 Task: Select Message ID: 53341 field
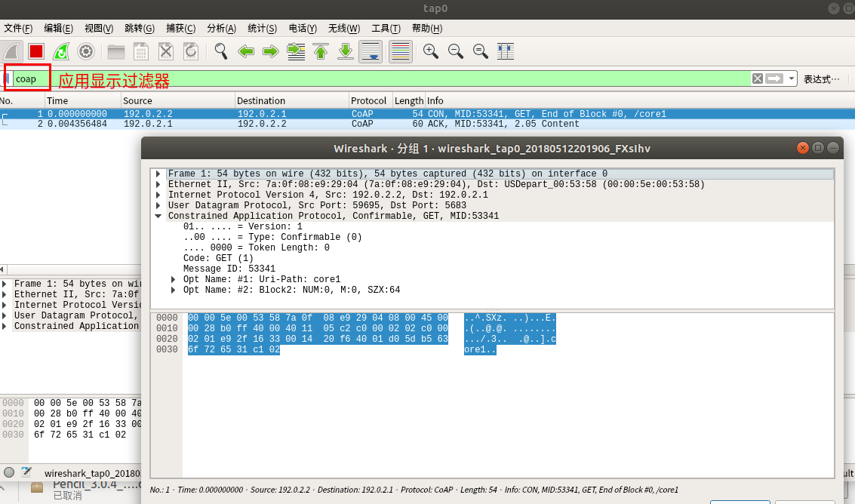(x=229, y=269)
